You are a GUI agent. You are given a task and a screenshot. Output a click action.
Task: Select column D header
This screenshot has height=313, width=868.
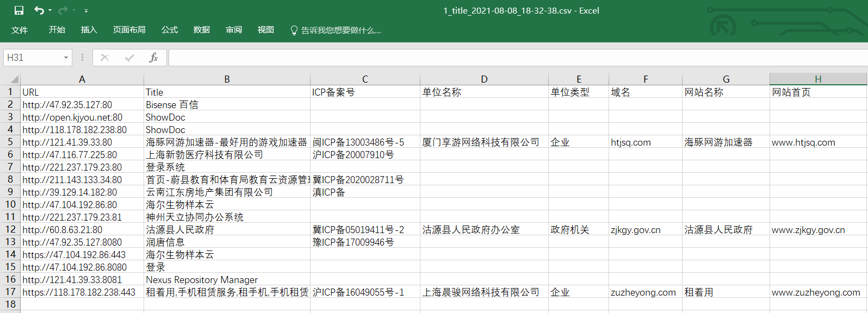484,79
